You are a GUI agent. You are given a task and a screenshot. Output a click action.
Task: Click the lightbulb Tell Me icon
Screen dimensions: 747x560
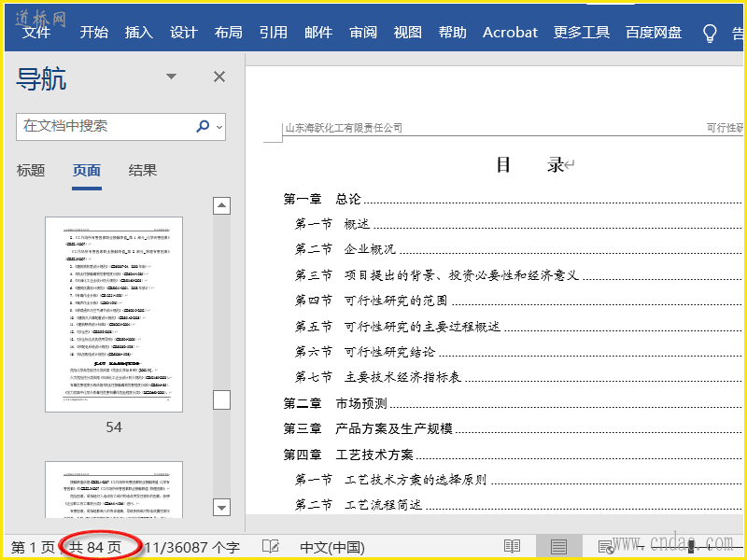point(710,34)
